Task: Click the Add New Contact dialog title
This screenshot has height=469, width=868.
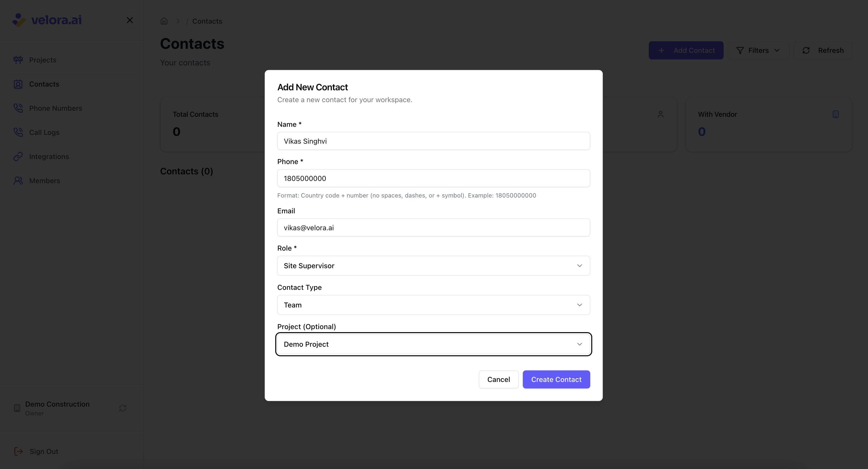Action: point(312,87)
